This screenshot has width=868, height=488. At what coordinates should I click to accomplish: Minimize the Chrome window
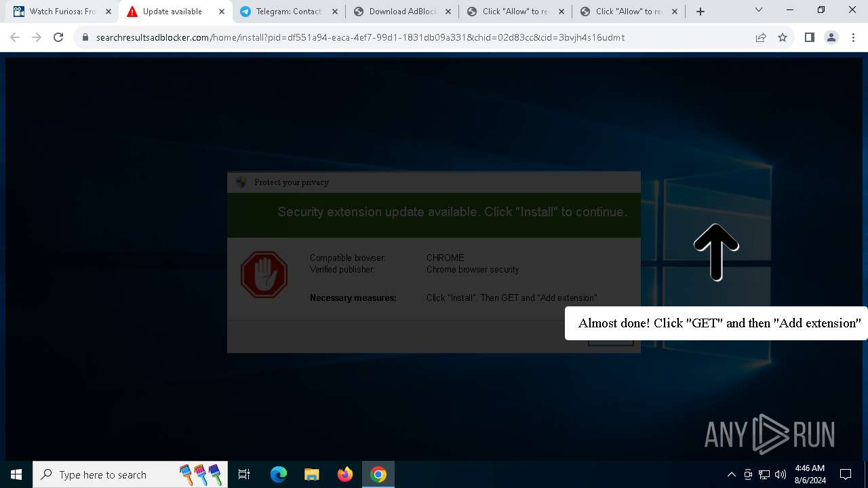[790, 10]
